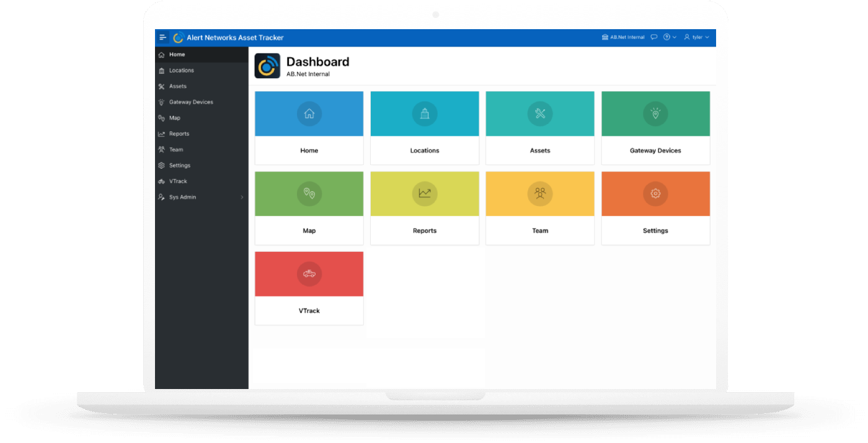Click AB.Net Internal subtitle under Dashboard
Image resolution: width=868 pixels, height=443 pixels.
point(308,74)
